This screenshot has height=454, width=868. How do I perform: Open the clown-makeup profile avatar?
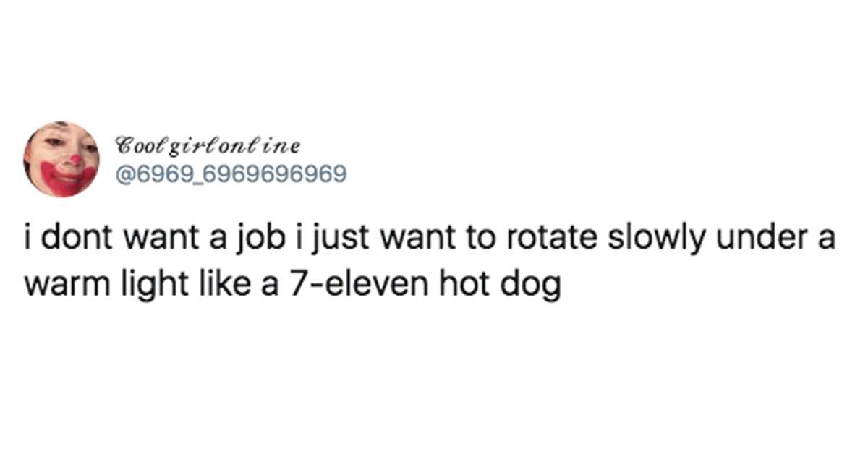point(61,159)
